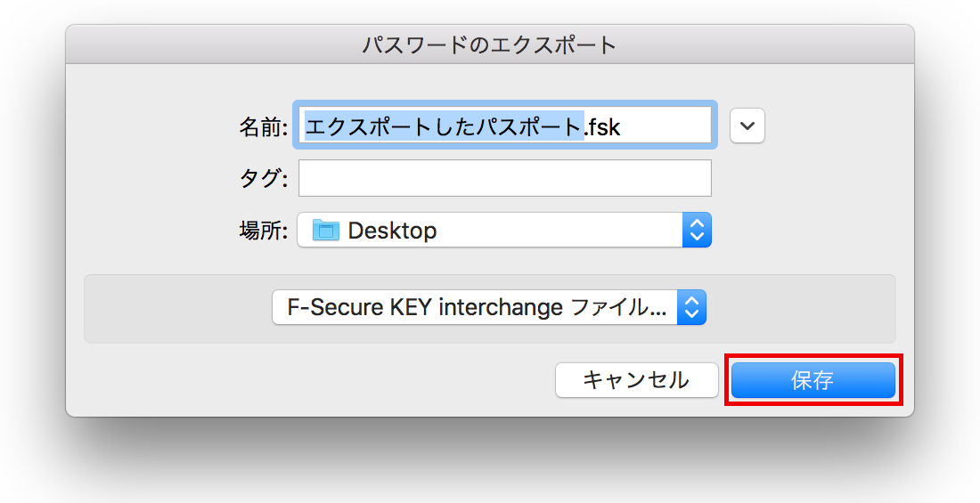
Task: Place cursor at the .fsk extension
Action: (x=602, y=126)
